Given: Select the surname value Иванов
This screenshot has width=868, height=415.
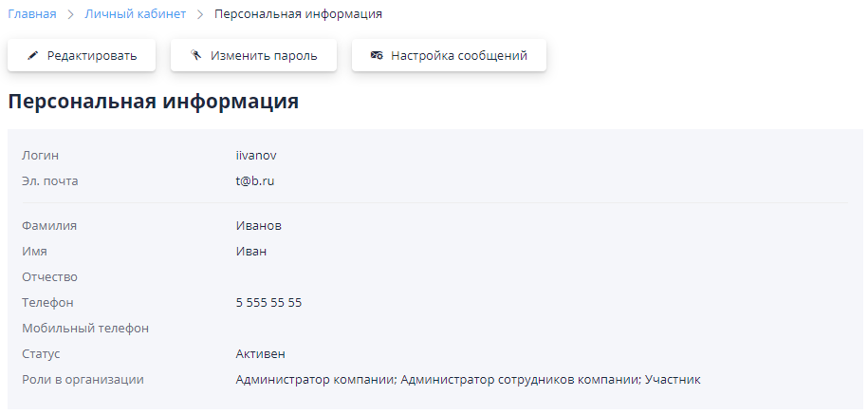Looking at the screenshot, I should [x=259, y=225].
